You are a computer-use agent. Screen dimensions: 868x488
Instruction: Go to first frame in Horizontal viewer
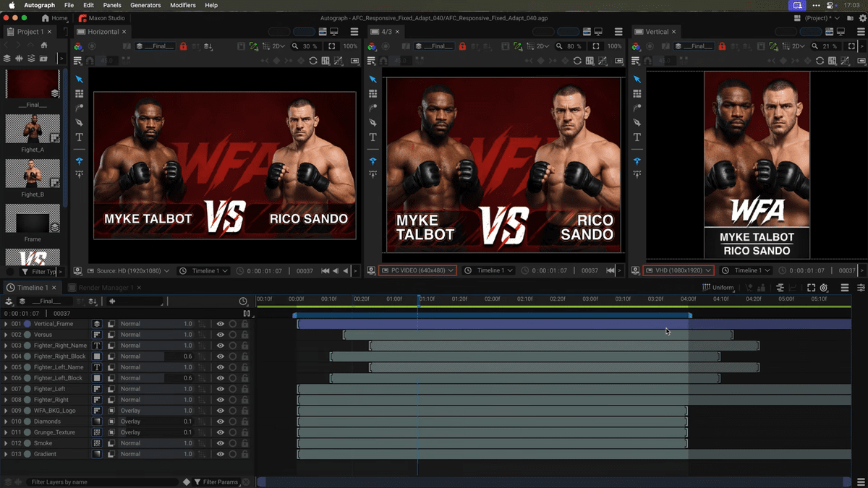tap(325, 270)
